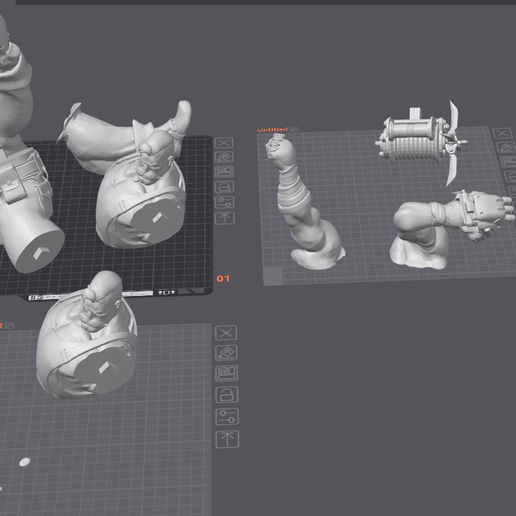Click the Untitled plate name label
This screenshot has height=516, width=516.
pos(273,130)
